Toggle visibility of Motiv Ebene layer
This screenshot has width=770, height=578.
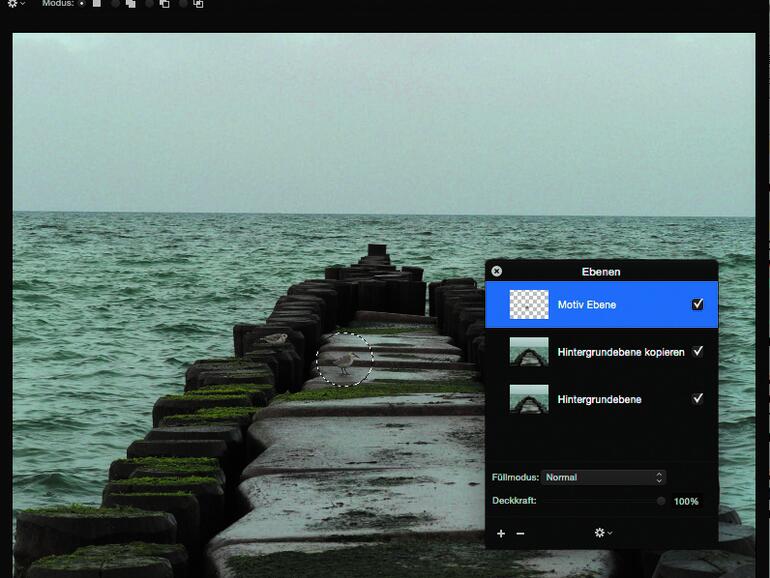coord(697,304)
